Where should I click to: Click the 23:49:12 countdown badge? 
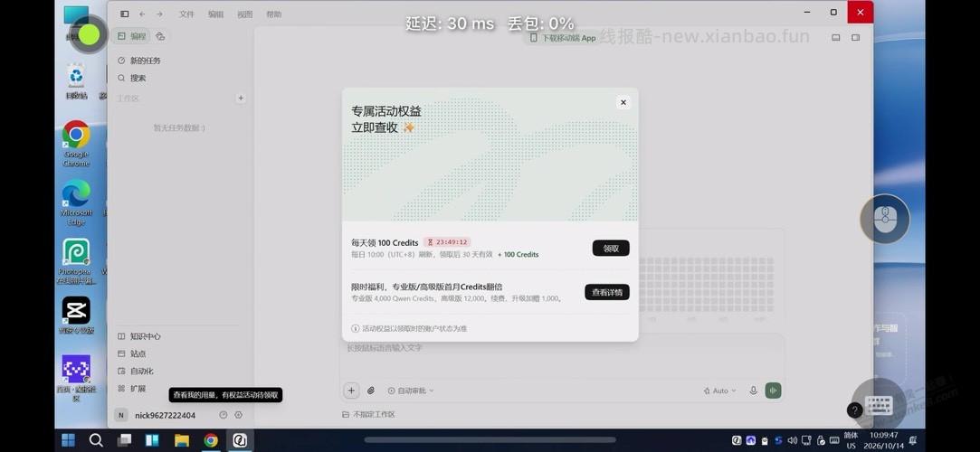448,242
